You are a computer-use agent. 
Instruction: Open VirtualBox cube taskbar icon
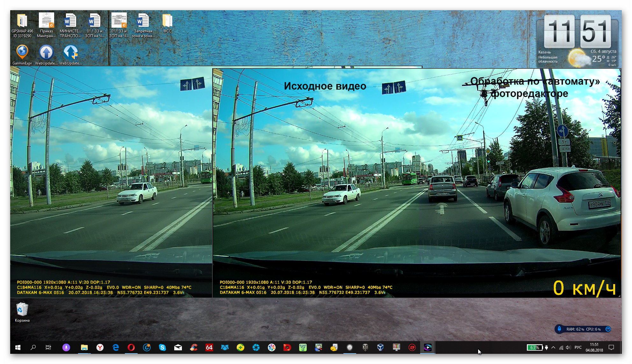click(380, 347)
